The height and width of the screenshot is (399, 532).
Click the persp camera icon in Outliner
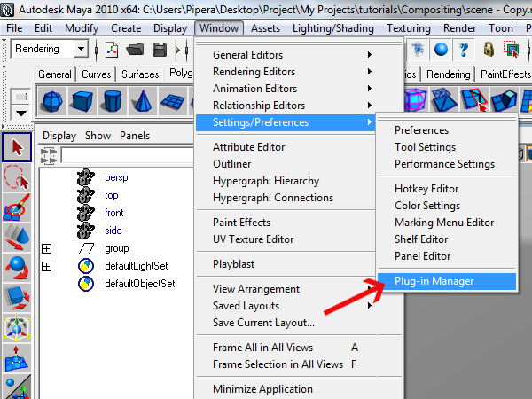(85, 177)
